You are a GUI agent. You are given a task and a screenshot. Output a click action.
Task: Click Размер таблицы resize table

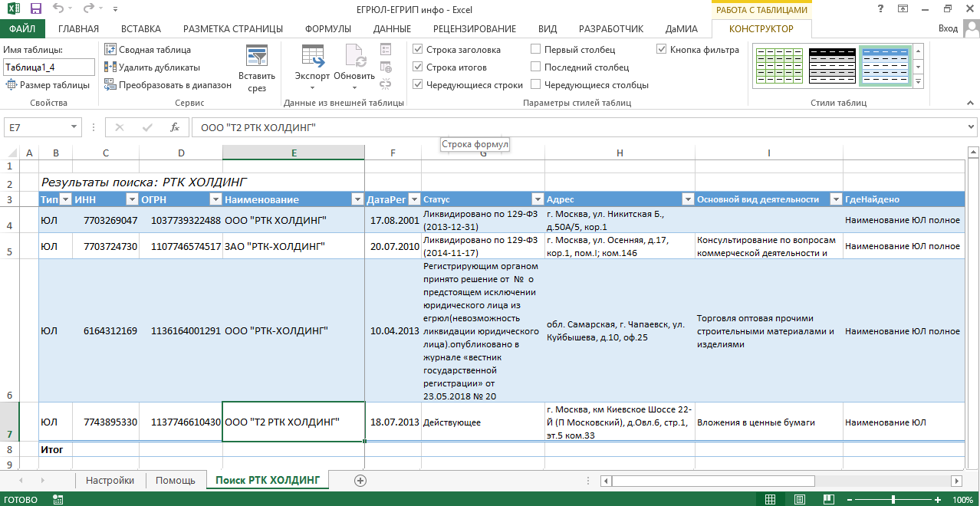coord(48,85)
